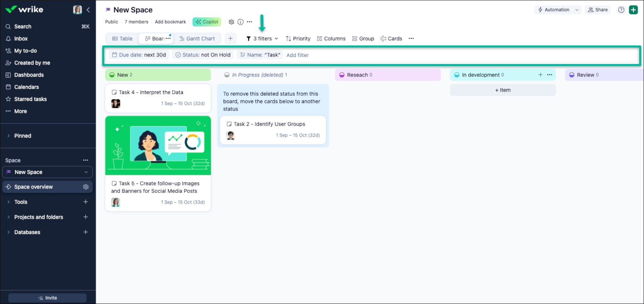Click the Share button
This screenshot has width=644, height=304.
click(x=597, y=10)
